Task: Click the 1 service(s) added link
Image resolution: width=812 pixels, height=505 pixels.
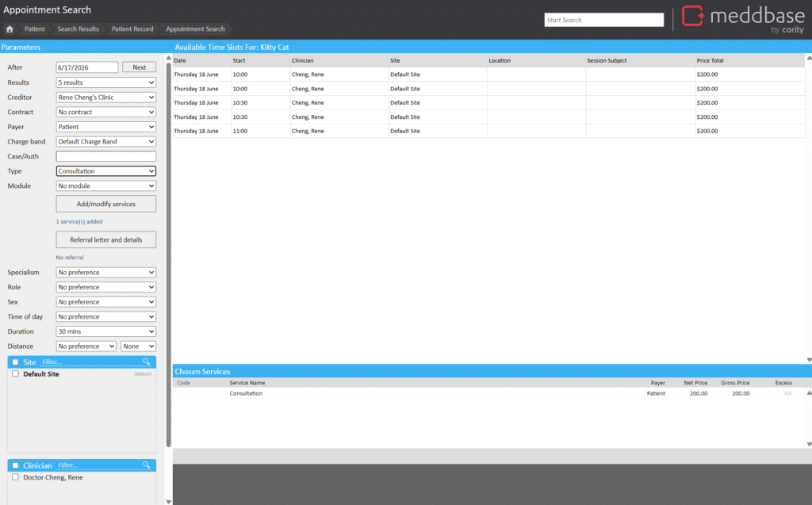Action: pos(79,222)
